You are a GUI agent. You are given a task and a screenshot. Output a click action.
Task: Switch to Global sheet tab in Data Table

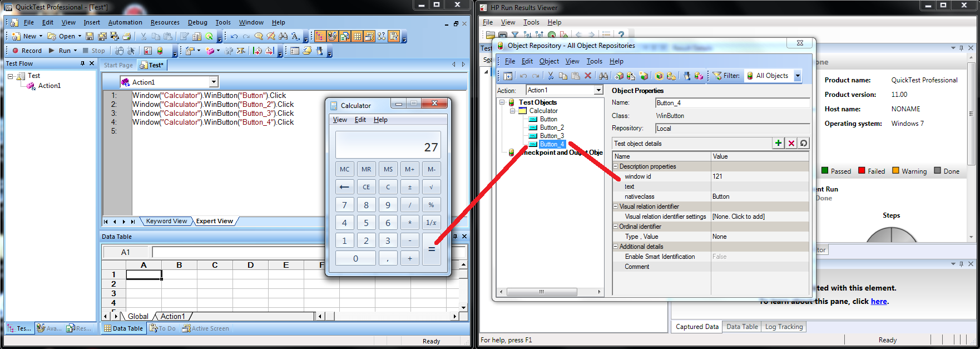138,316
